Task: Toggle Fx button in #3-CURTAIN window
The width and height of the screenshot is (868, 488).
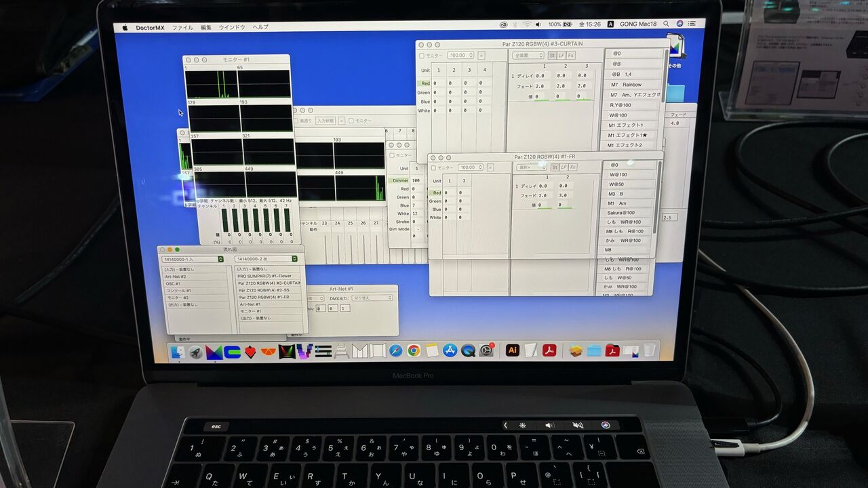Action: click(x=571, y=55)
